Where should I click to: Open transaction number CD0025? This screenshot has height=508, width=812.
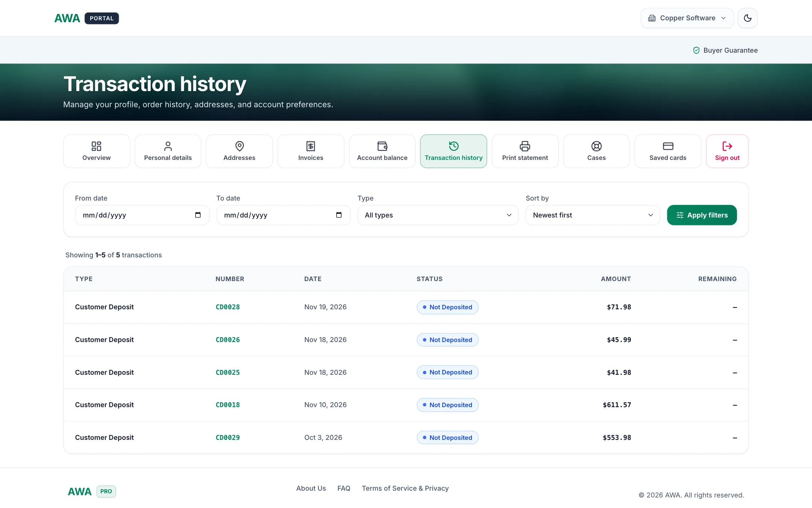click(228, 373)
